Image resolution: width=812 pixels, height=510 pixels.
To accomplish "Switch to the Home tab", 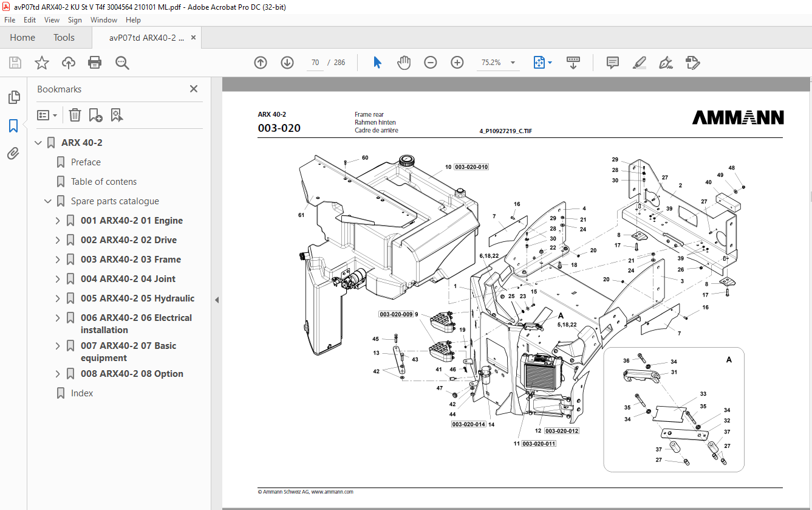I will coord(22,37).
